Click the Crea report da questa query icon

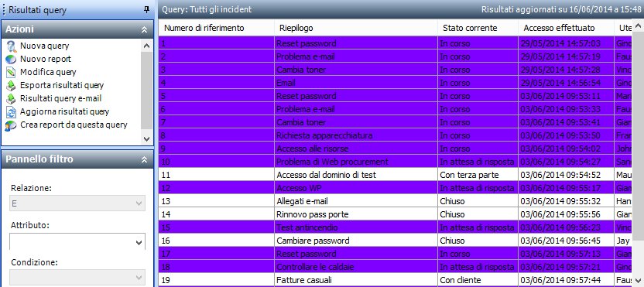(11, 125)
